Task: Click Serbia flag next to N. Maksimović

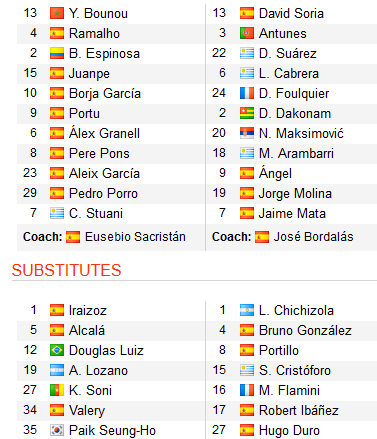Action: pyautogui.click(x=247, y=133)
